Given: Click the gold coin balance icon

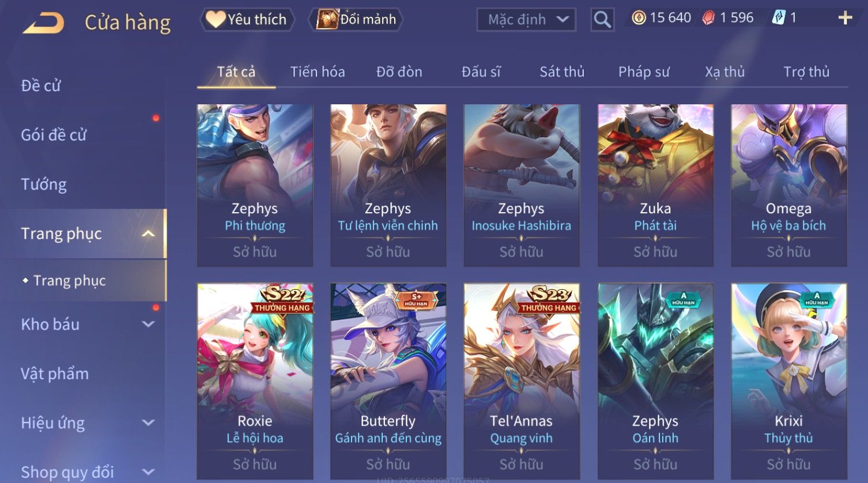Looking at the screenshot, I should (x=639, y=18).
